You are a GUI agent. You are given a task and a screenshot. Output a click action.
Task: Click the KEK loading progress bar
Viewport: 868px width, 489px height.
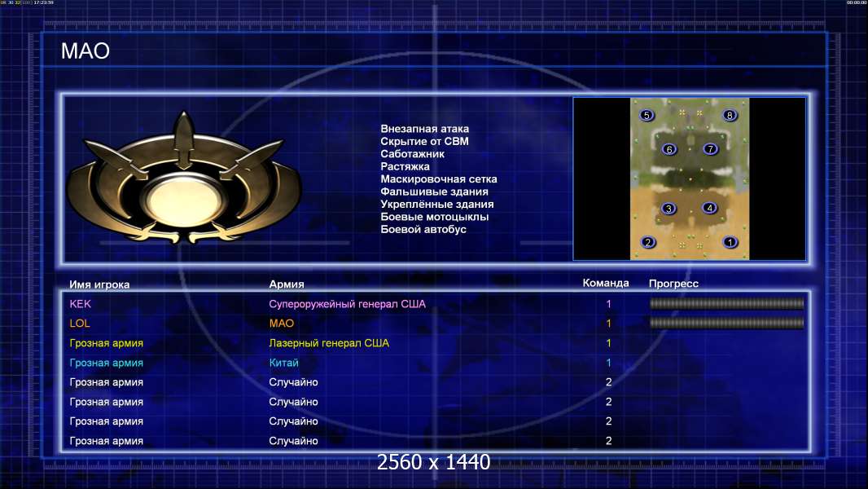(726, 303)
